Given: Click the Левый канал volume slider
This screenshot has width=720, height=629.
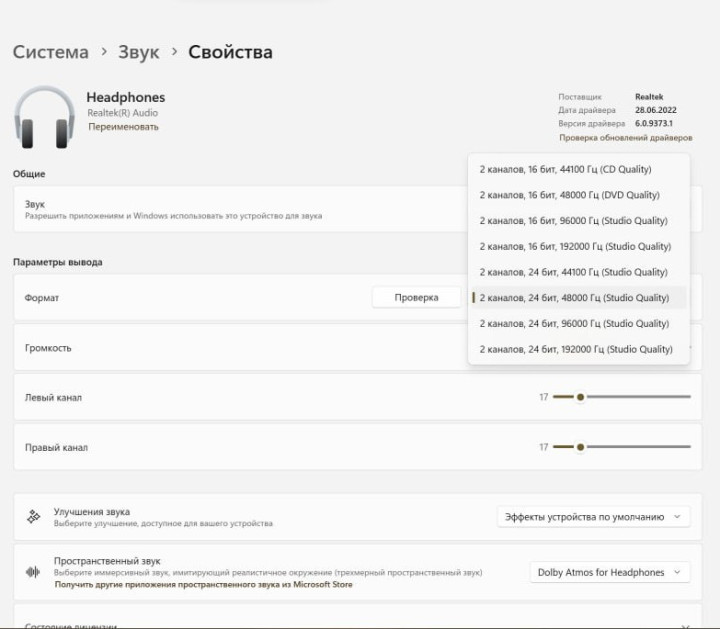Looking at the screenshot, I should click(x=621, y=397).
